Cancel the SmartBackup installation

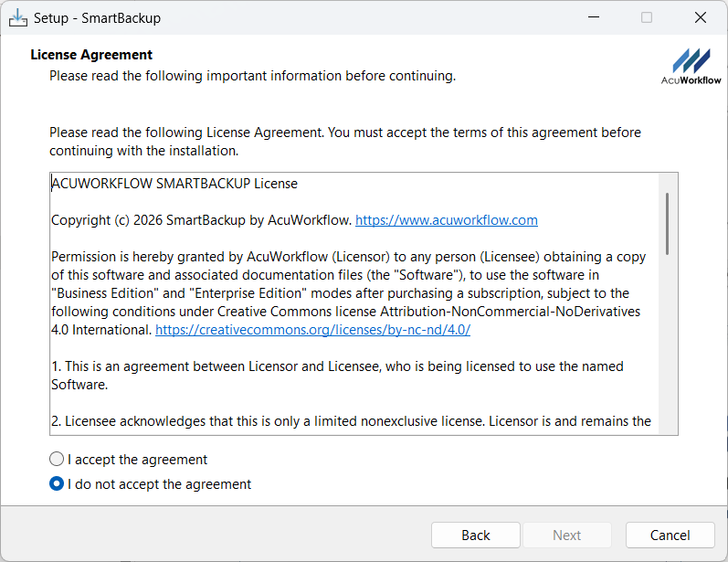(670, 535)
